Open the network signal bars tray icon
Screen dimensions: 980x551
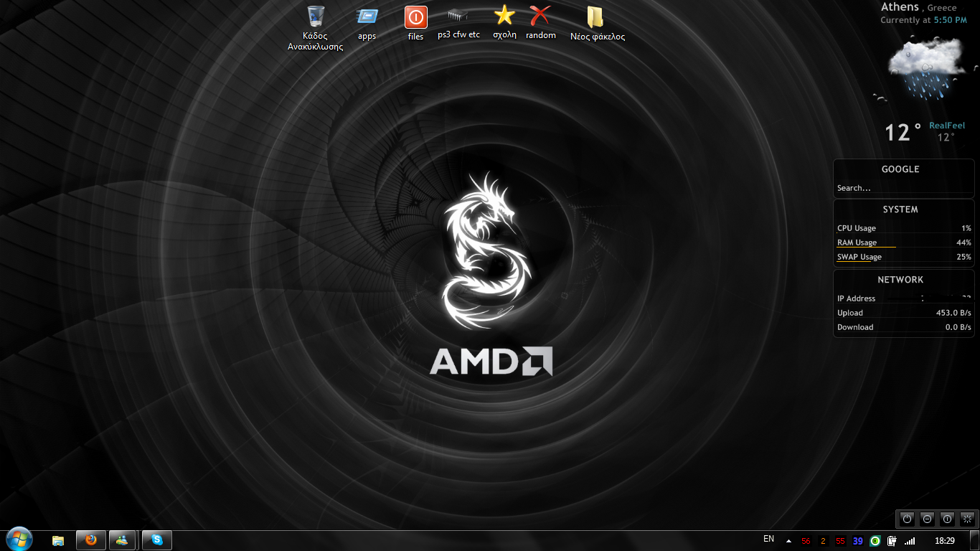click(910, 541)
